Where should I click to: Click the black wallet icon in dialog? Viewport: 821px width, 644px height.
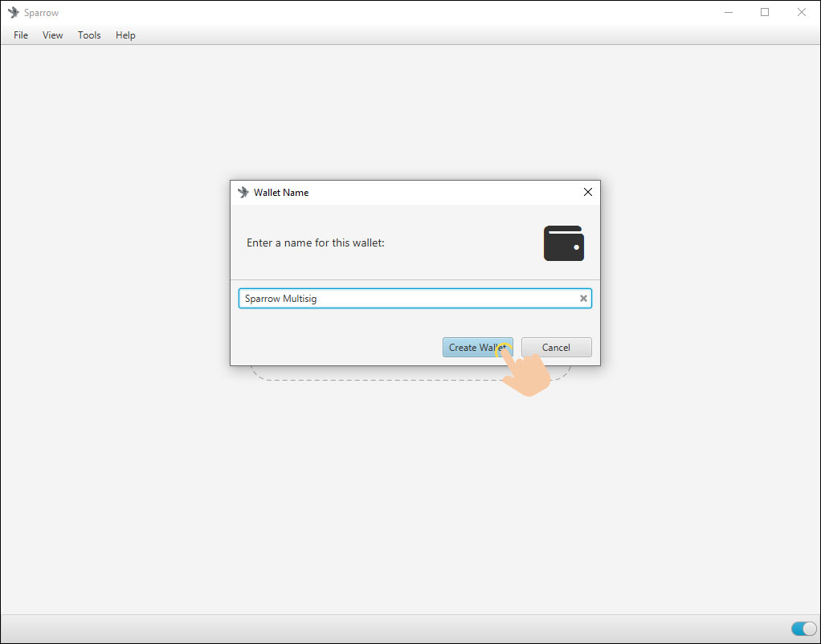click(x=563, y=243)
